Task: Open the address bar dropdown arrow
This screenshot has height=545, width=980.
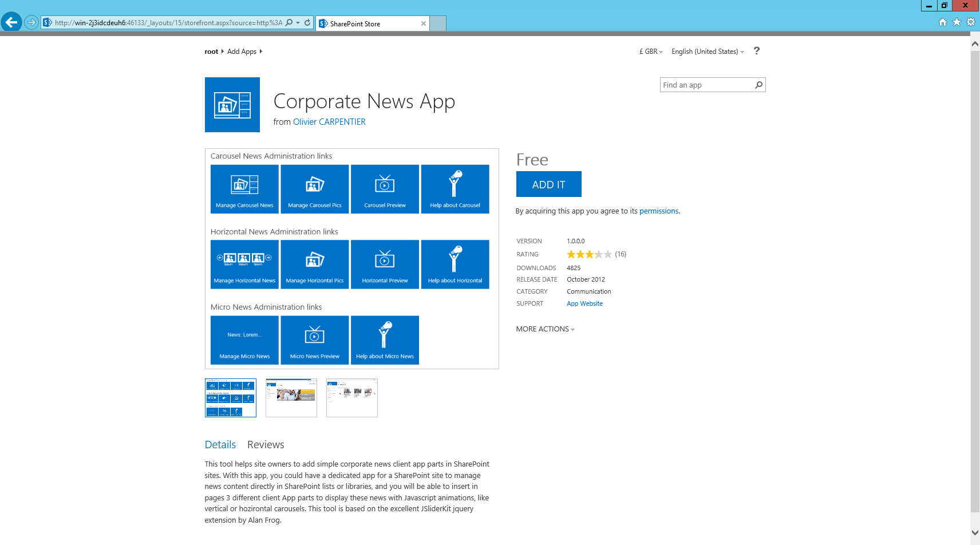Action: (x=298, y=23)
